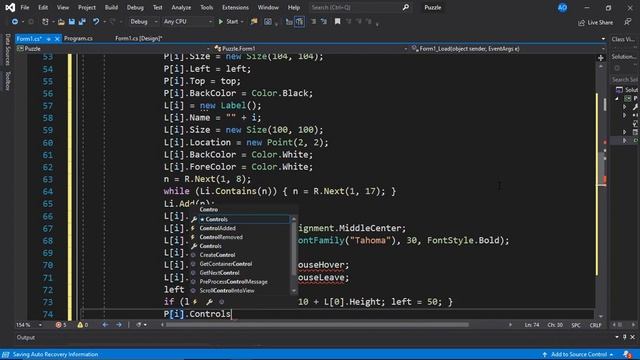Click the Start debugging button

229,22
